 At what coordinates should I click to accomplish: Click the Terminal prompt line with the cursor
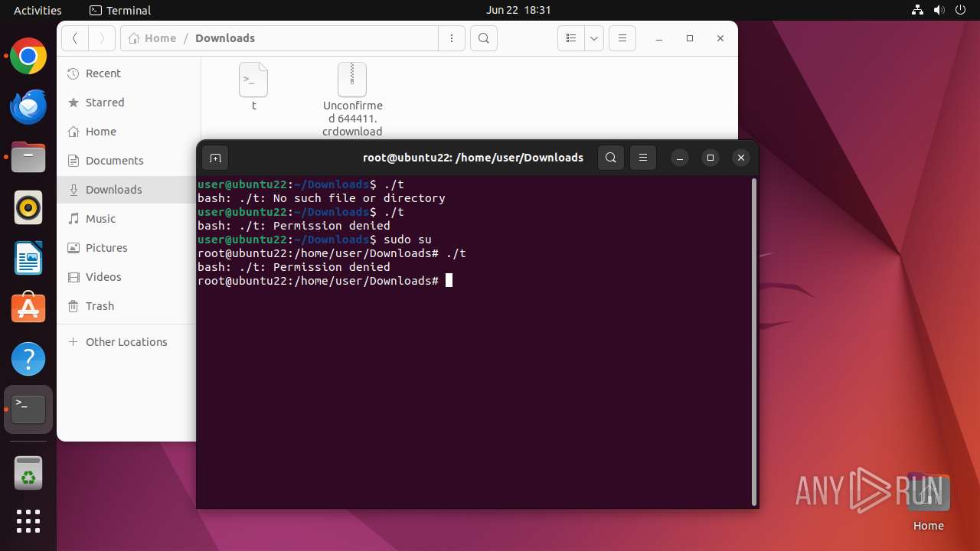pyautogui.click(x=325, y=281)
